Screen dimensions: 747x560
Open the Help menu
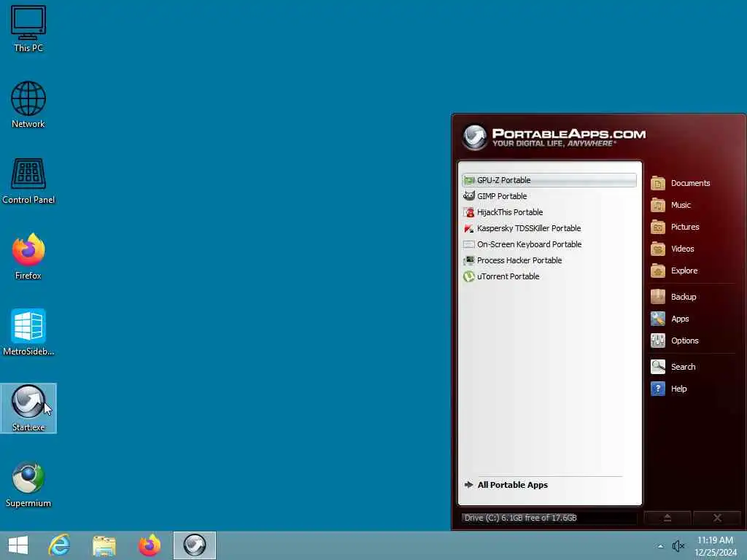pos(669,389)
